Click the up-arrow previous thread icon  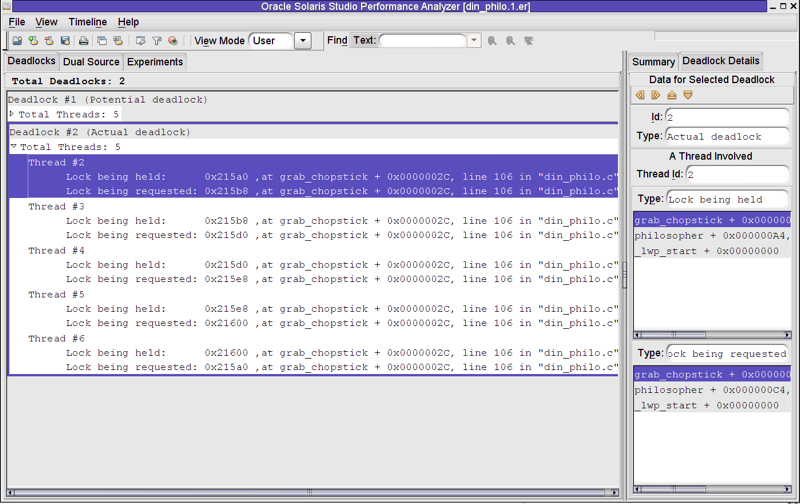pos(672,95)
